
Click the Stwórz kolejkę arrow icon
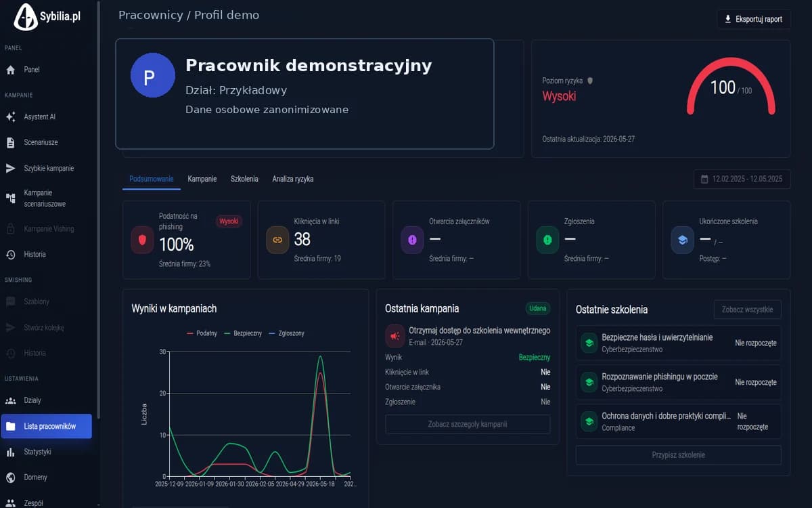(x=10, y=328)
